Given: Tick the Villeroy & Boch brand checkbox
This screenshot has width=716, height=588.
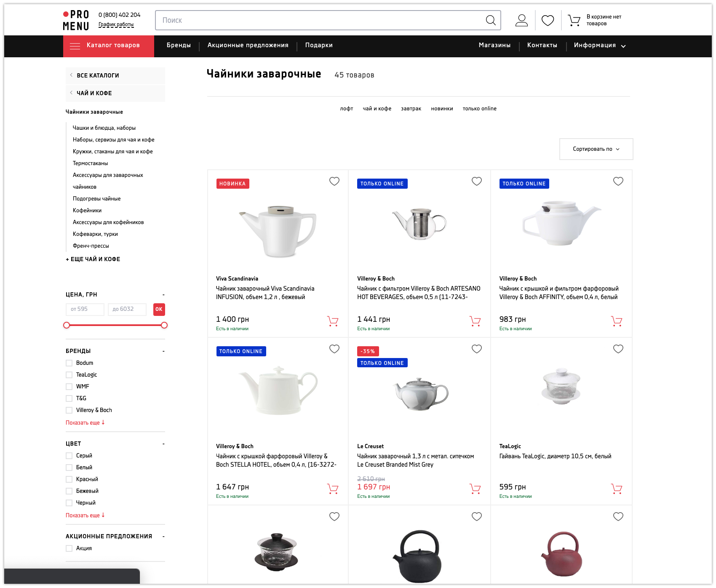Looking at the screenshot, I should [x=69, y=410].
